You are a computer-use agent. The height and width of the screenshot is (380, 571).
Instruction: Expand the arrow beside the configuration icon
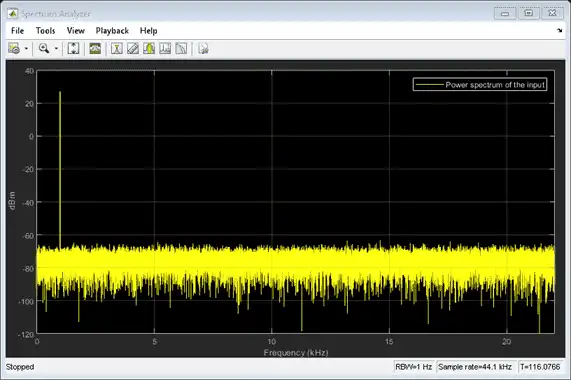(x=26, y=48)
